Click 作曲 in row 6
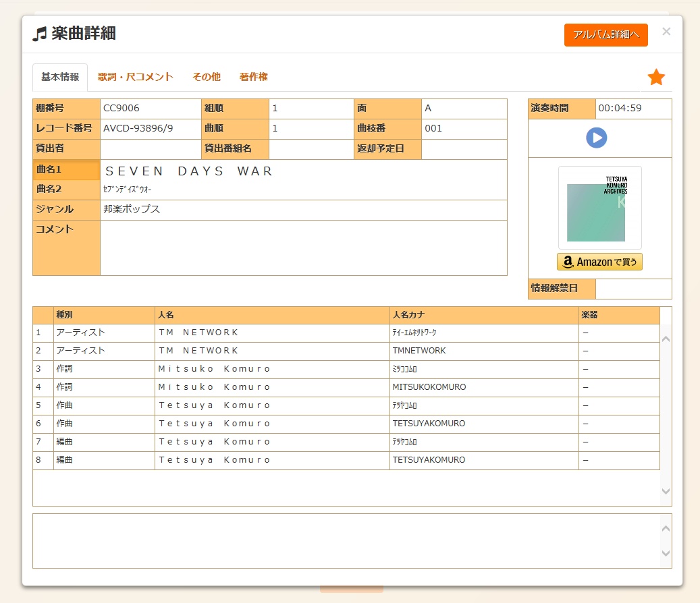The width and height of the screenshot is (700, 603). 64,424
